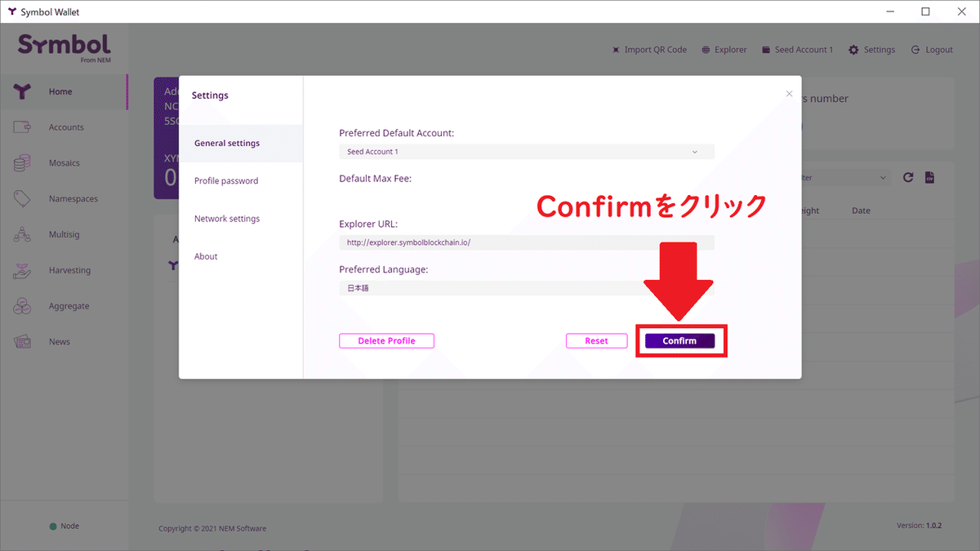Close the Settings dialog with the X
The image size is (980, 551).
(789, 94)
